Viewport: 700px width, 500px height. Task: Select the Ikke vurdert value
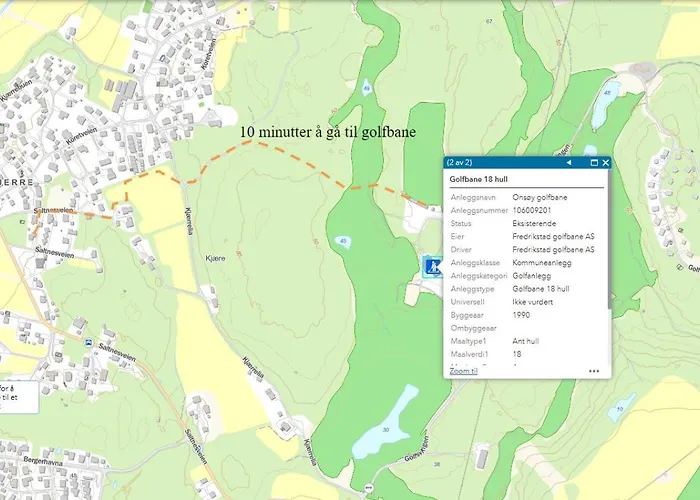[533, 302]
